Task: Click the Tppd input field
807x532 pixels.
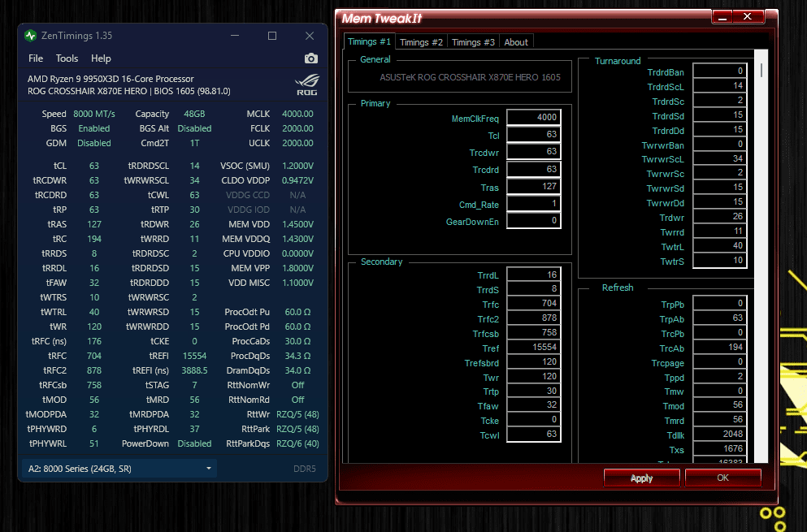Action: pyautogui.click(x=719, y=377)
